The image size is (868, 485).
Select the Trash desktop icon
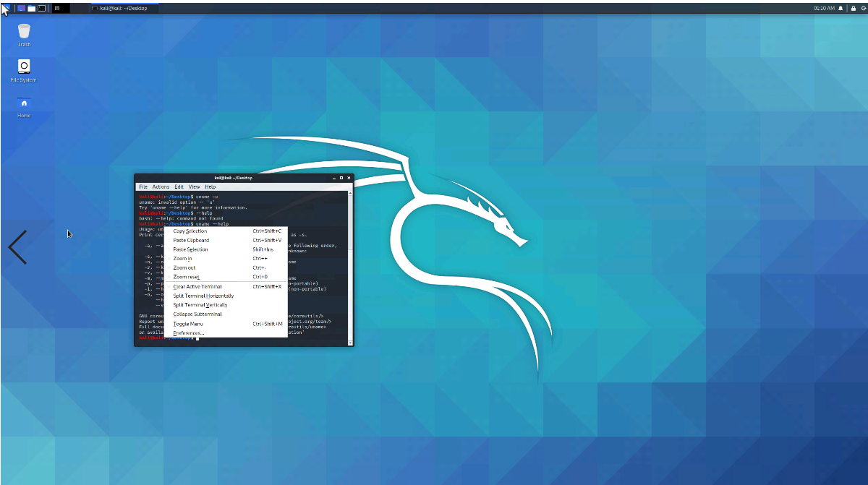click(x=24, y=35)
